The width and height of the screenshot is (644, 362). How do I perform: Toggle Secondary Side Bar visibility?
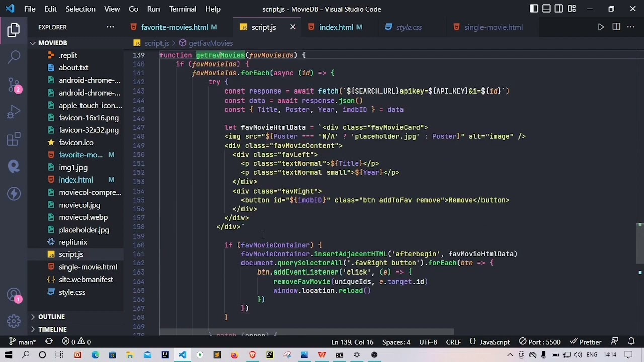[x=559, y=9]
